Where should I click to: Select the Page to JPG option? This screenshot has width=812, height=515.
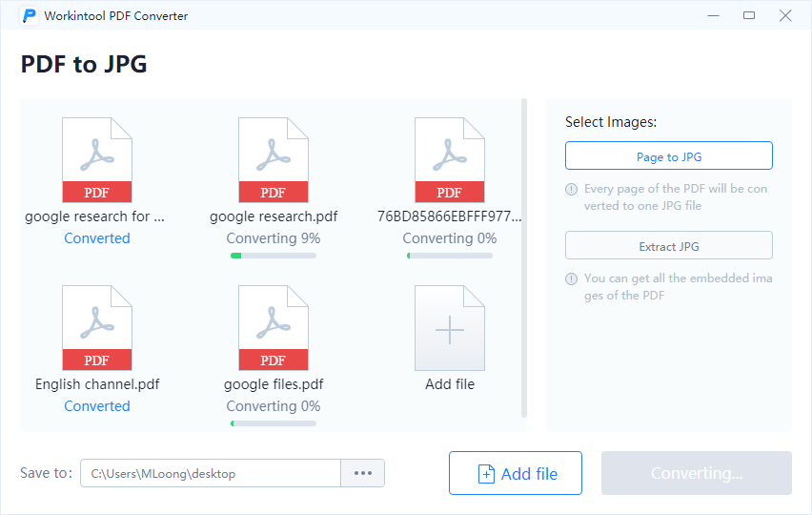[668, 155]
